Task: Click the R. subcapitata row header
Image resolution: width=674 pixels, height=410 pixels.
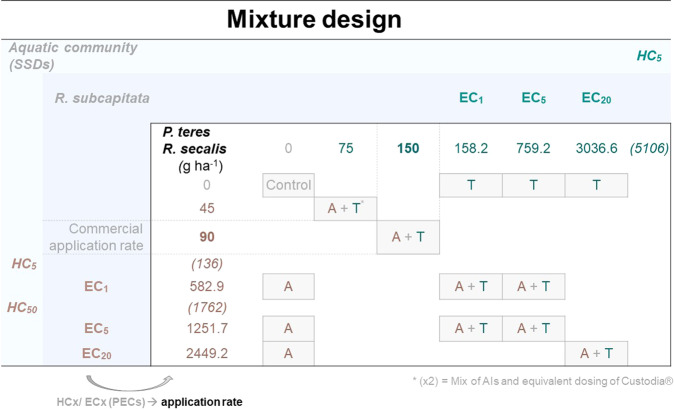Action: [105, 99]
